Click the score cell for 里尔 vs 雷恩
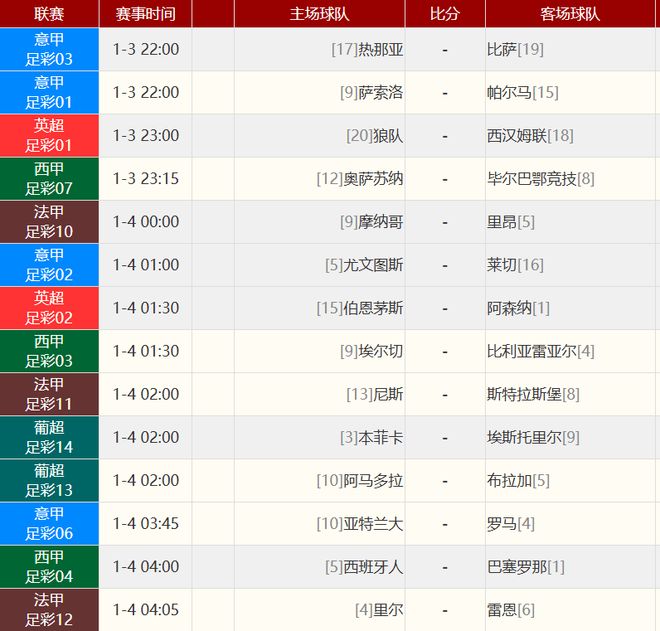Viewport: 660px width, 631px height. tap(445, 609)
